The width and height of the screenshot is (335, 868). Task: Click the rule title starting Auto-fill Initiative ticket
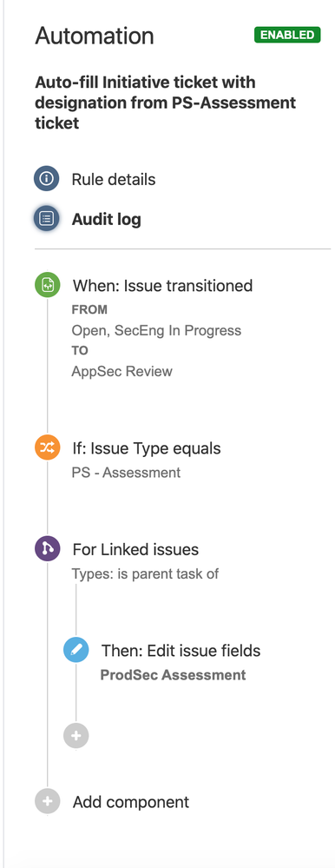point(165,103)
